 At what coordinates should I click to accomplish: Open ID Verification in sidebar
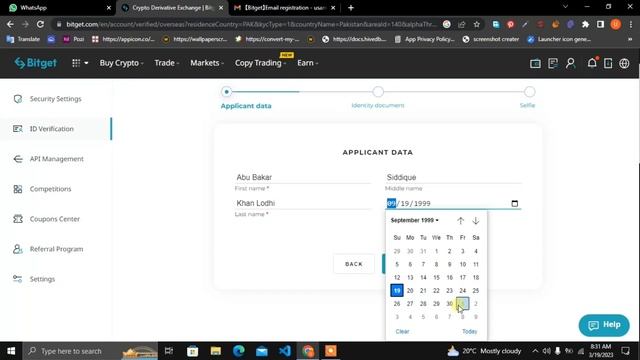click(56, 129)
